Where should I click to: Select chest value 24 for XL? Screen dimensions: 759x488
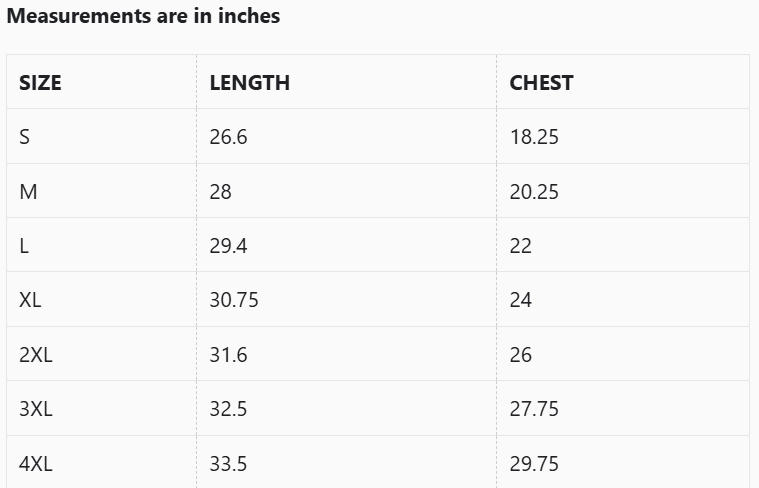coord(521,300)
